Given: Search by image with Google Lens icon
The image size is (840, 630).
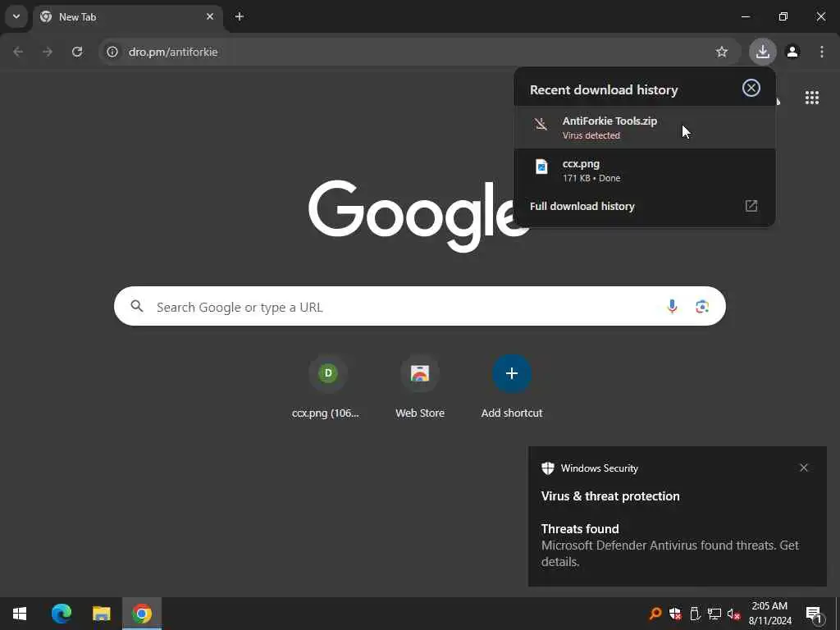Looking at the screenshot, I should 702,307.
